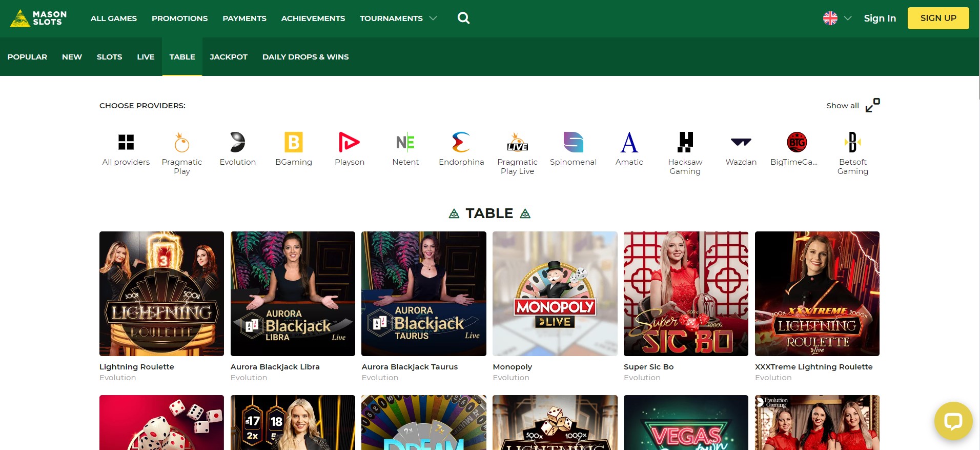980x450 pixels.
Task: Select the Pragmatic Play provider icon
Action: tap(182, 142)
